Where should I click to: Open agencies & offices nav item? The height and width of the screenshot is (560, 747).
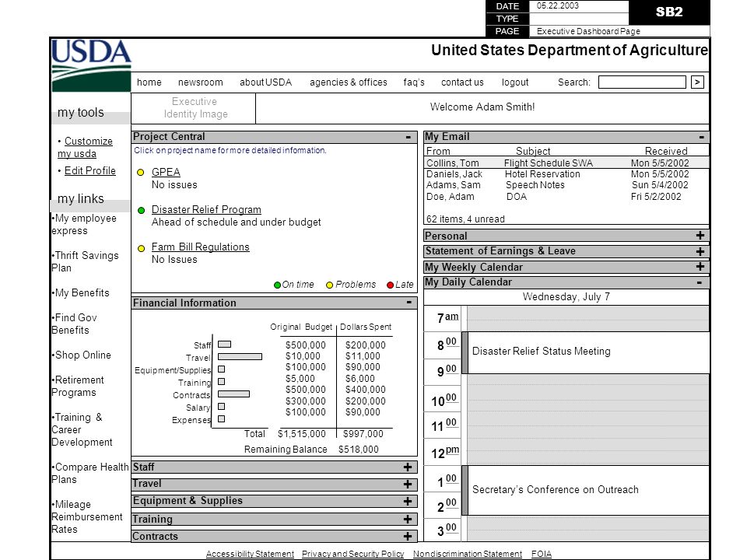pos(349,82)
